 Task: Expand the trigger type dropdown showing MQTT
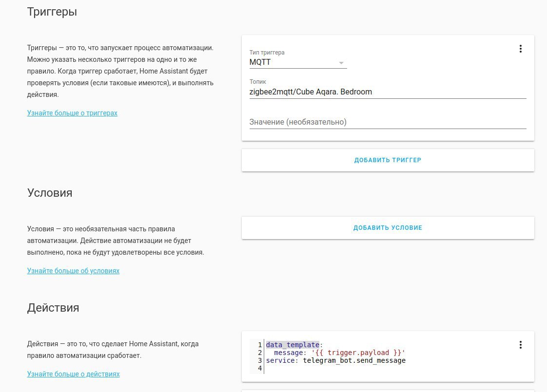(x=298, y=62)
